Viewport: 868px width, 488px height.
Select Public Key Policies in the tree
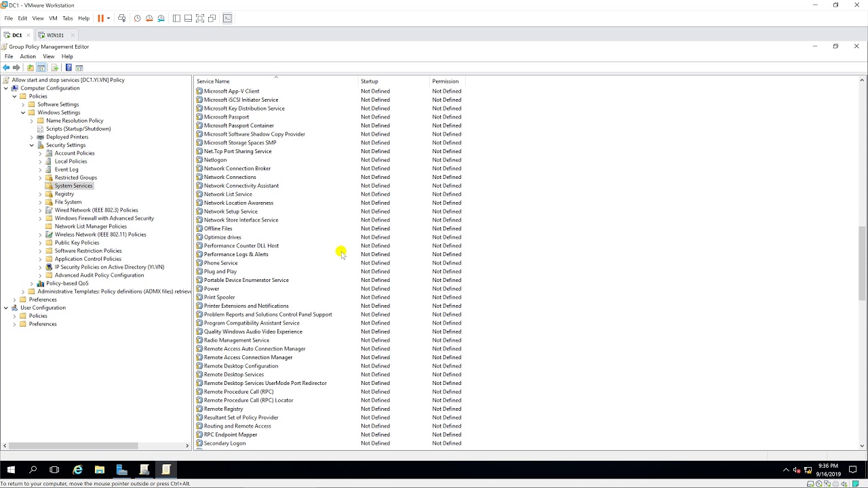tap(77, 243)
